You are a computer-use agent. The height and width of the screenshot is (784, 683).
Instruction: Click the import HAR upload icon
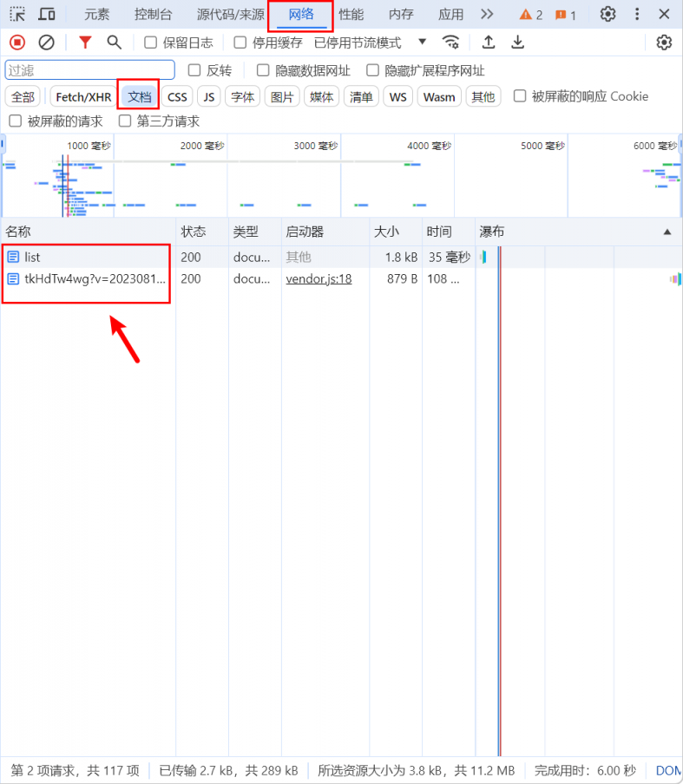[489, 42]
